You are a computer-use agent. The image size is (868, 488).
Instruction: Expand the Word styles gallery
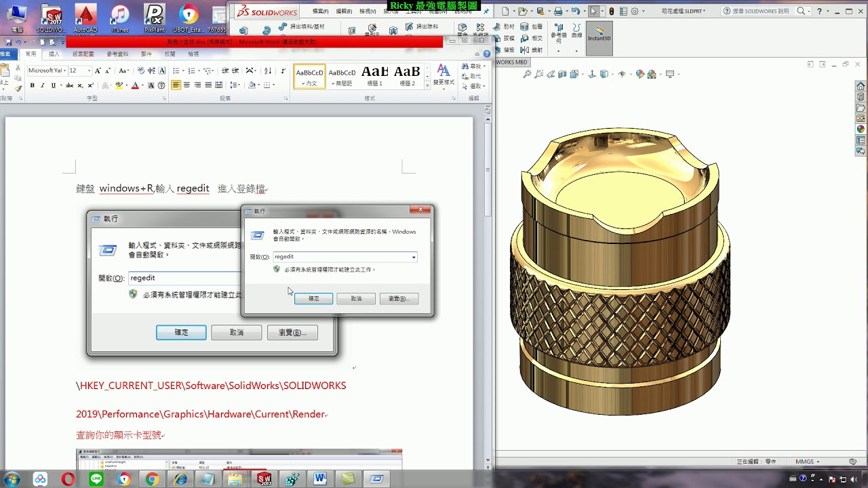click(x=427, y=85)
